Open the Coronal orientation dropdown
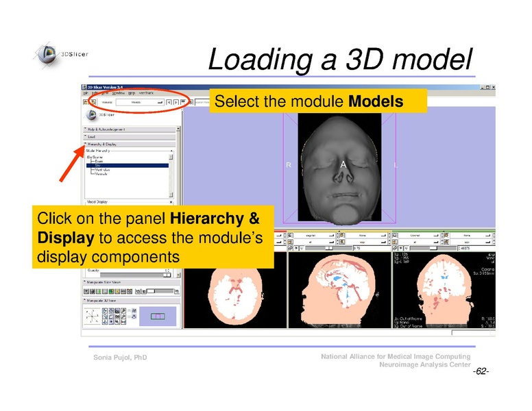 [419, 236]
